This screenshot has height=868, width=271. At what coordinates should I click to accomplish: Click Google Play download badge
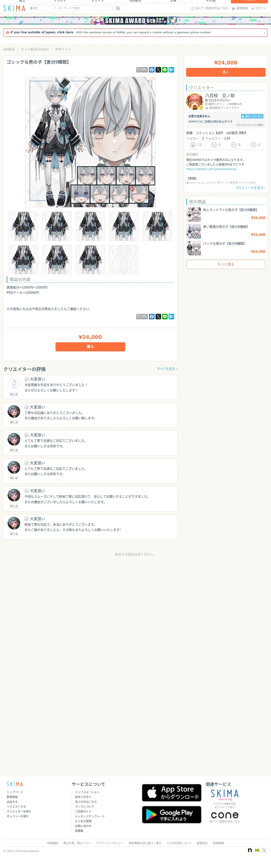pos(171,814)
